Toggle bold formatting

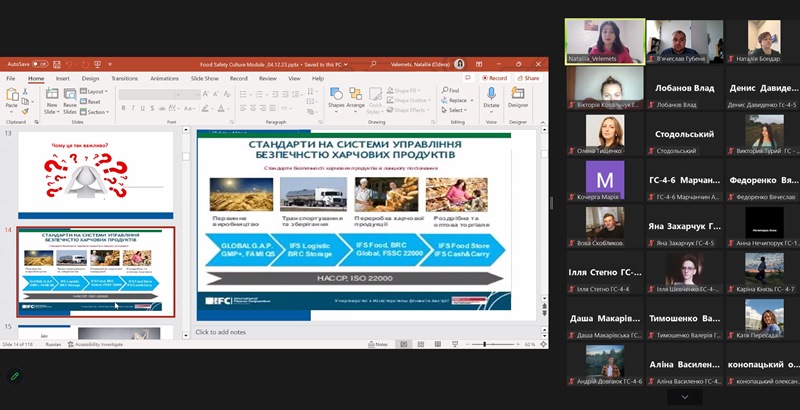pyautogui.click(x=124, y=108)
